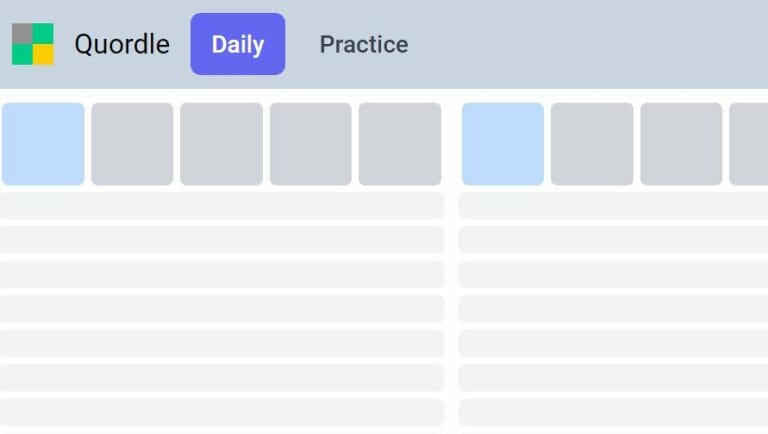Image resolution: width=768 pixels, height=434 pixels.
Task: Click fourth gray tile of the first board
Action: tap(311, 144)
